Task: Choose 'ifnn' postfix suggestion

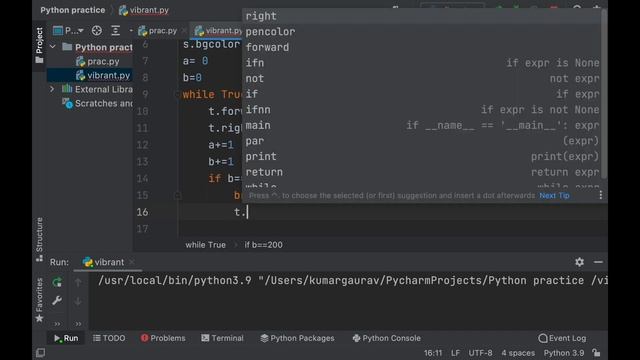Action: pos(422,110)
